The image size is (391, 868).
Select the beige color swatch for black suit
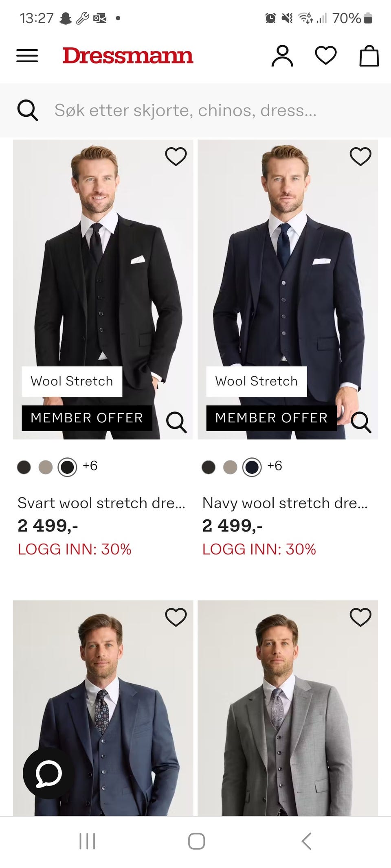[x=46, y=467]
